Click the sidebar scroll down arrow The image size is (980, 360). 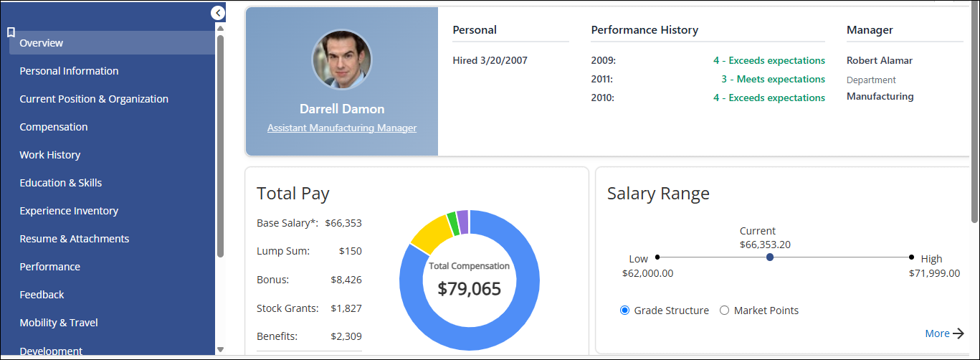pyautogui.click(x=220, y=350)
